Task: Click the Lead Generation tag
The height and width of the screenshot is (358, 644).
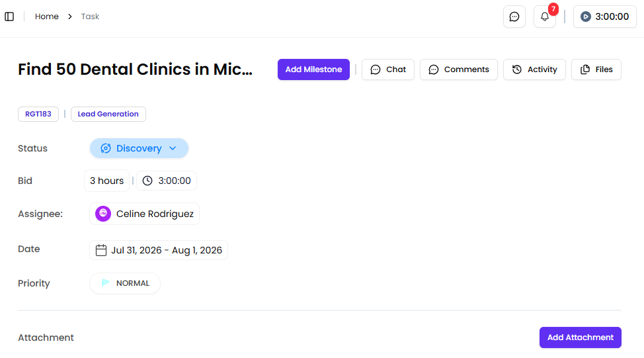Action: pos(108,114)
